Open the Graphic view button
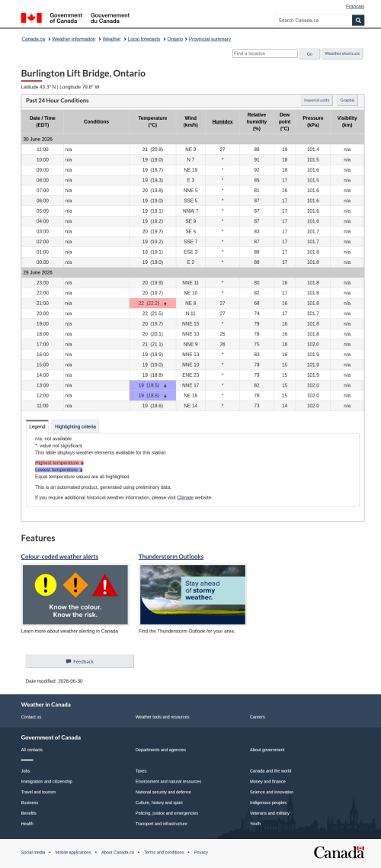The height and width of the screenshot is (868, 381). tap(347, 100)
